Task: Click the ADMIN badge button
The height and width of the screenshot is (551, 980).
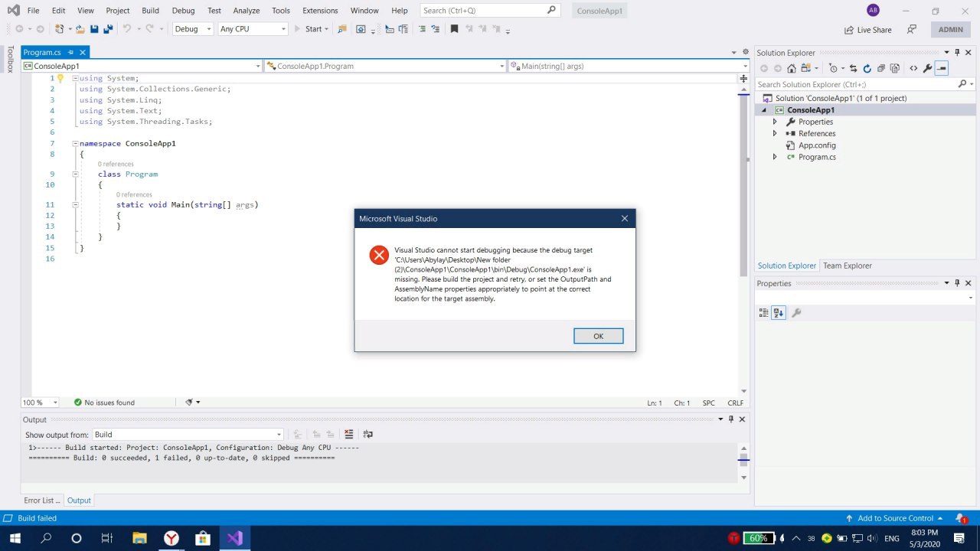Action: (951, 29)
